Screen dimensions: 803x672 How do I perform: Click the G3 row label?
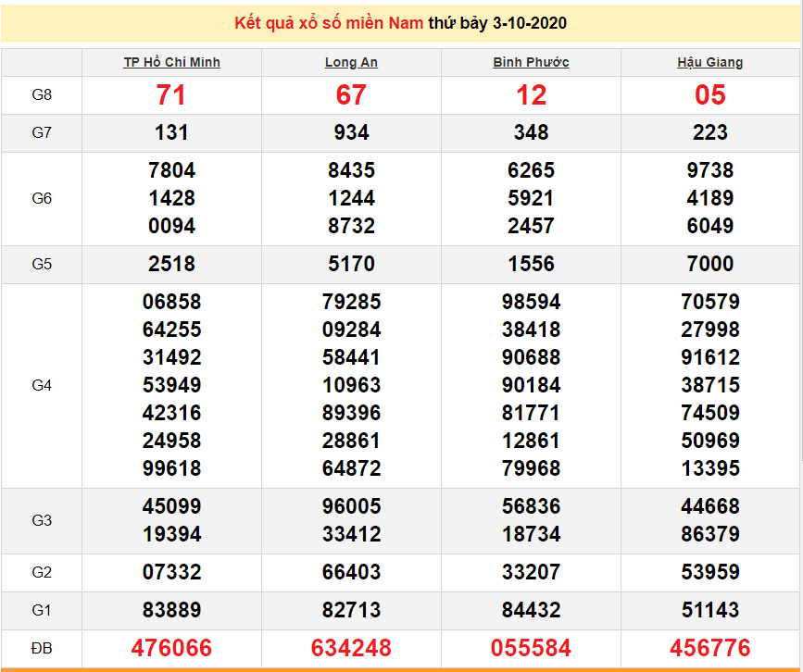pyautogui.click(x=42, y=520)
